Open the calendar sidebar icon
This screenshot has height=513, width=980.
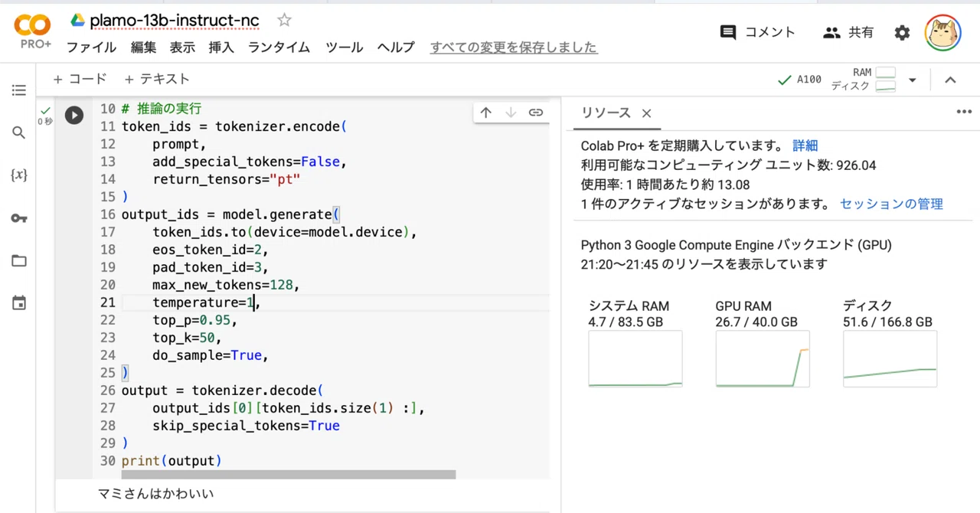[x=19, y=303]
